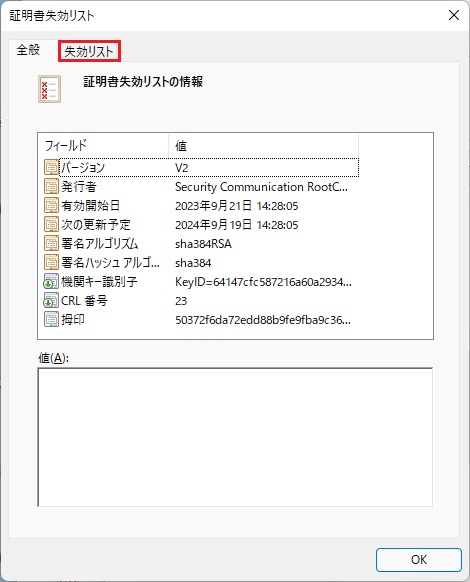Click the バージョン field icon
This screenshot has width=470, height=582.
[51, 167]
